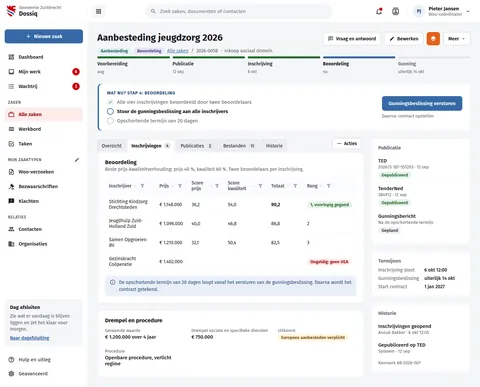Select row Gezinskracht Coöperatie
The image size is (480, 387).
tap(230, 261)
